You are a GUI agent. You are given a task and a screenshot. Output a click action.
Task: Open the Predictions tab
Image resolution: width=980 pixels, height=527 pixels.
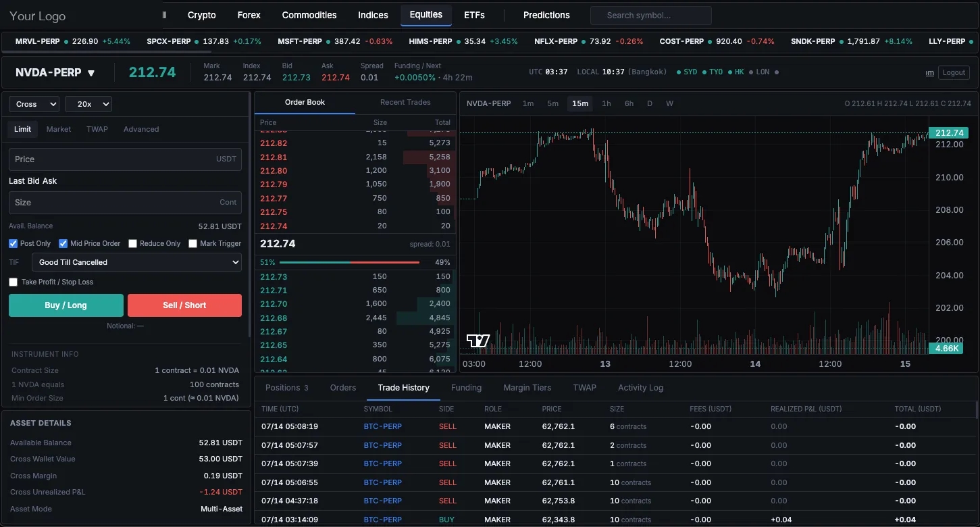[x=546, y=15]
